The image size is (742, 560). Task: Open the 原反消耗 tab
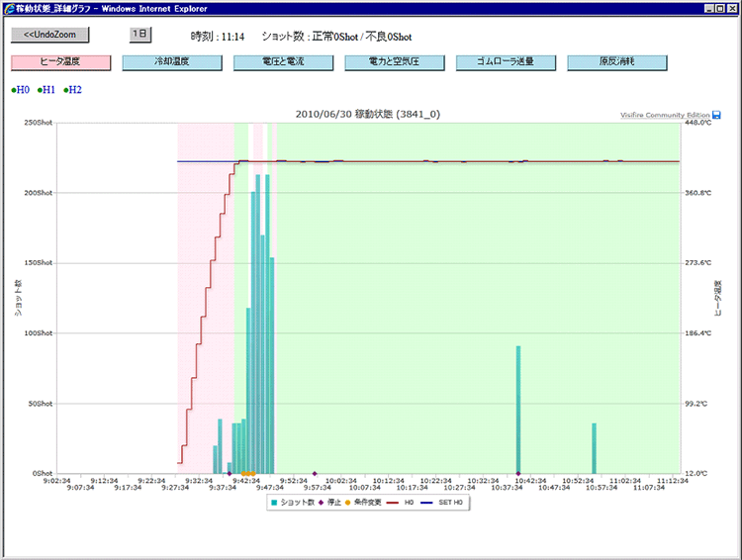click(x=617, y=62)
